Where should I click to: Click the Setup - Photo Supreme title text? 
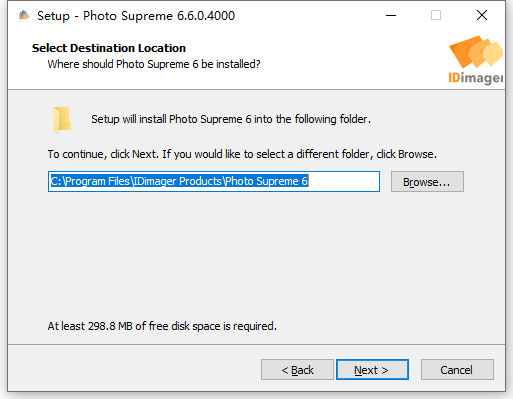coord(136,16)
